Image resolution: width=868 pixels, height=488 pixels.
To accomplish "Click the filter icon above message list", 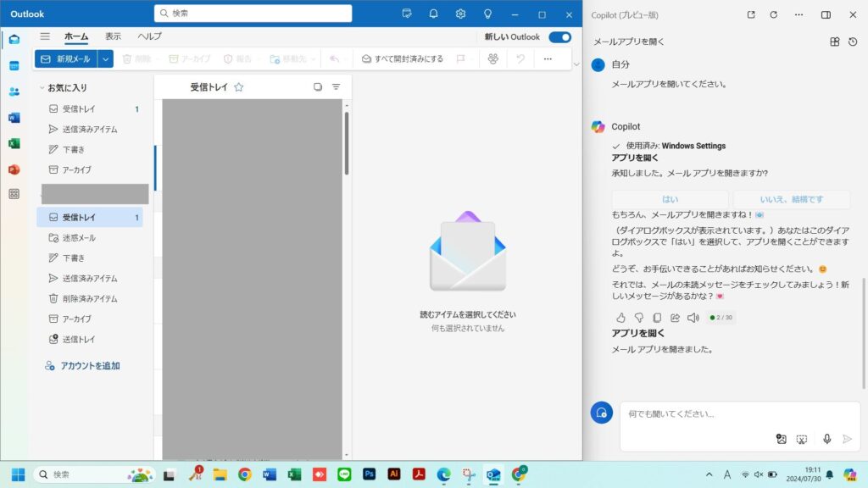I will (337, 86).
